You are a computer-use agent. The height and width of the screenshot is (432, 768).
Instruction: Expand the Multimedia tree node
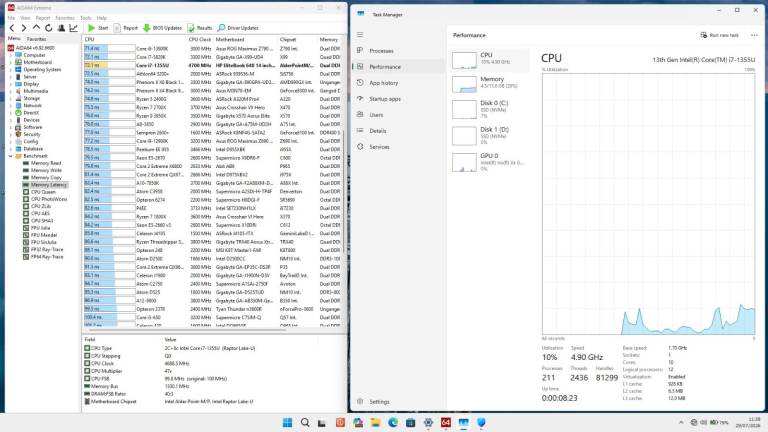coord(11,91)
